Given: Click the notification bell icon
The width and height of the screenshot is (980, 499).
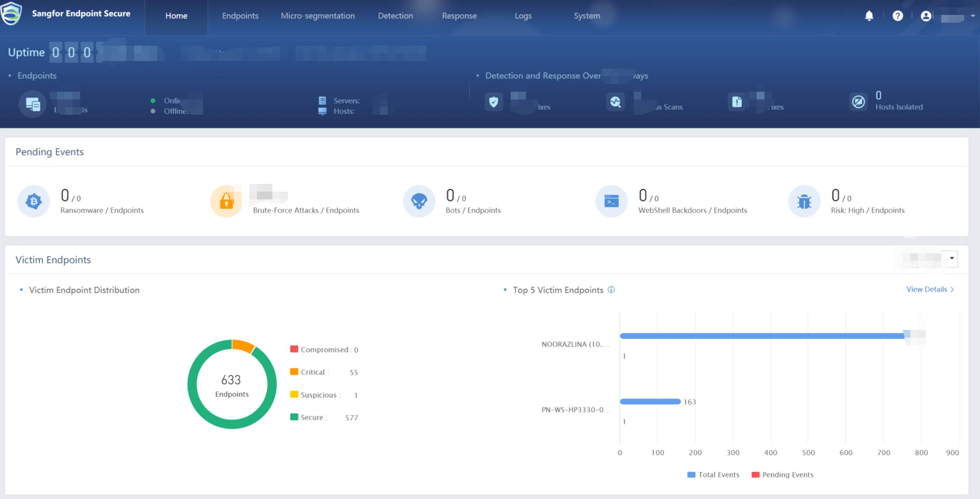Looking at the screenshot, I should [x=869, y=16].
